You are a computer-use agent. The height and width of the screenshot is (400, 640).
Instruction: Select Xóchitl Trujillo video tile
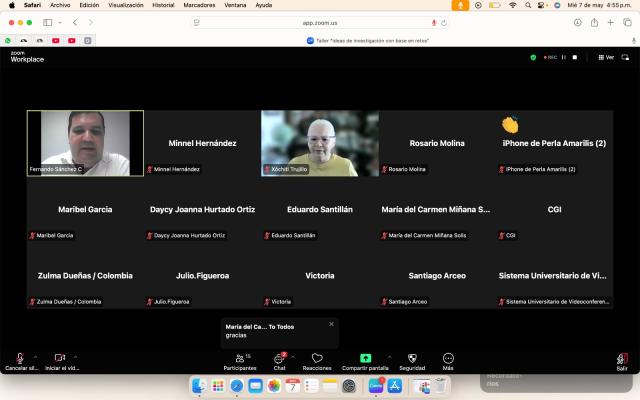click(320, 142)
